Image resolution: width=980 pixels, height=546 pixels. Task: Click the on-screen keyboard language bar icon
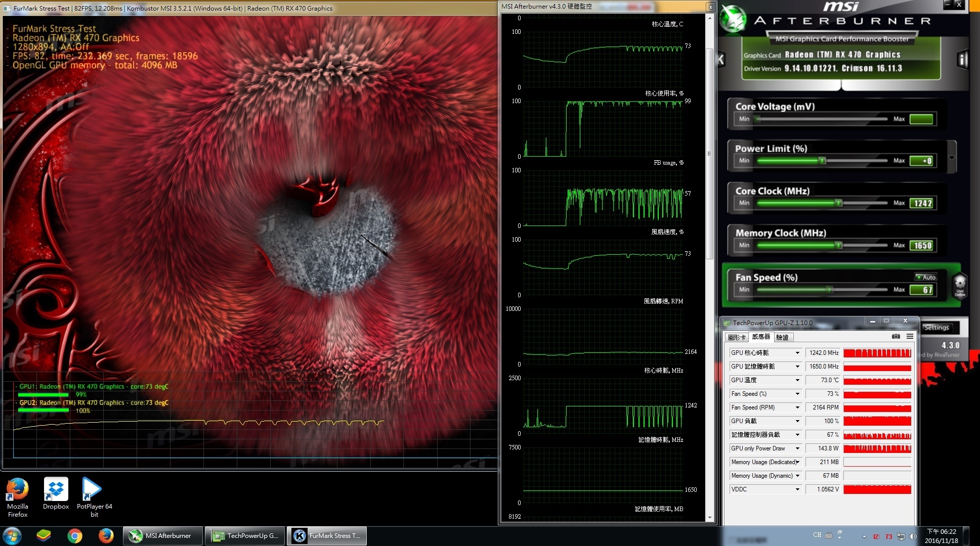(x=829, y=535)
